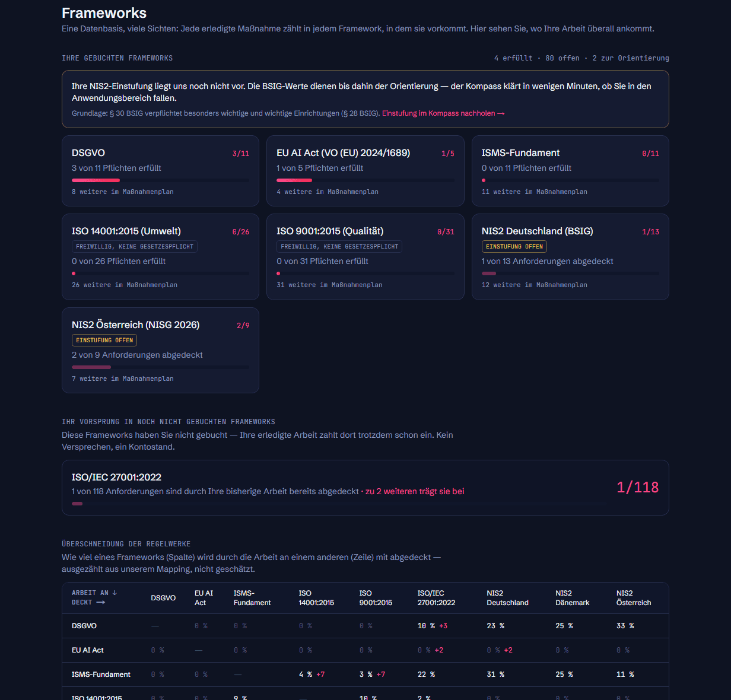Screen dimensions: 731x700
Task: Click the '2/9' count on NIS2 Österreich
Action: [x=243, y=326]
